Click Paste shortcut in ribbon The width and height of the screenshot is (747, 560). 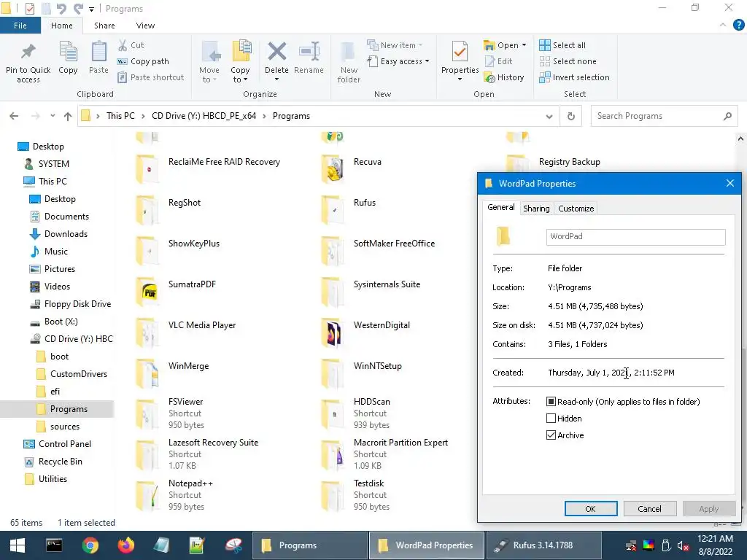coord(151,77)
